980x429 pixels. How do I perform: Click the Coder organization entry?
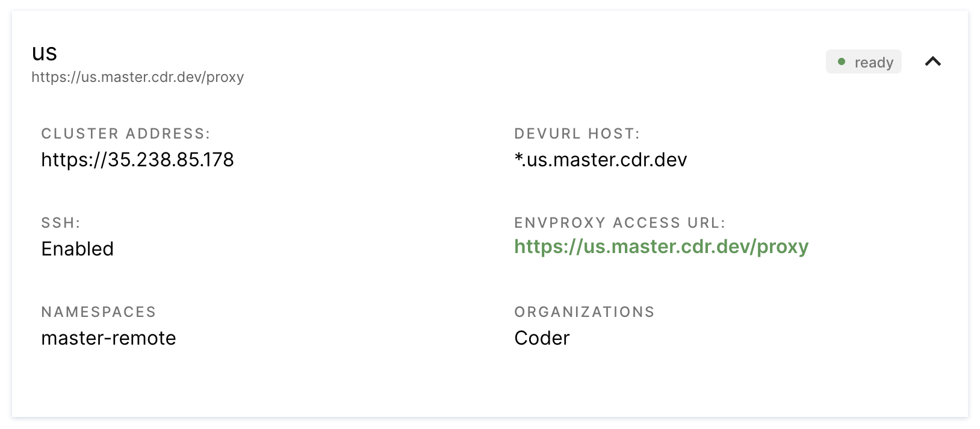(541, 338)
